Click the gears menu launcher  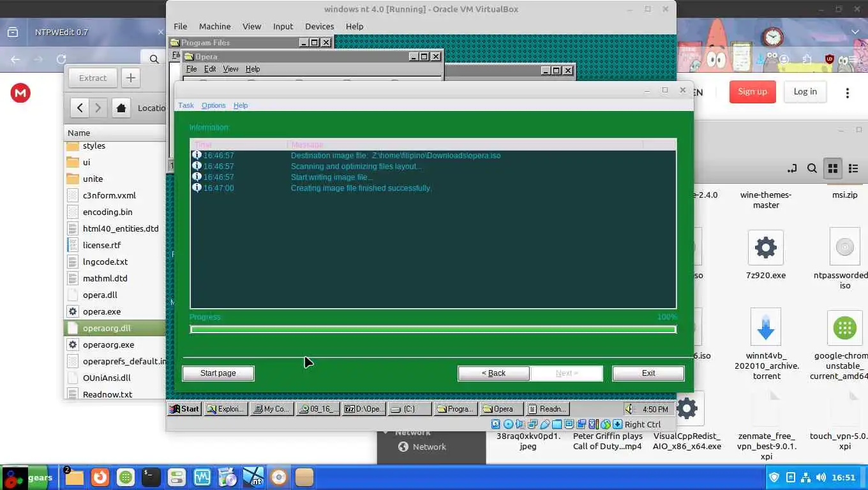[x=28, y=478]
